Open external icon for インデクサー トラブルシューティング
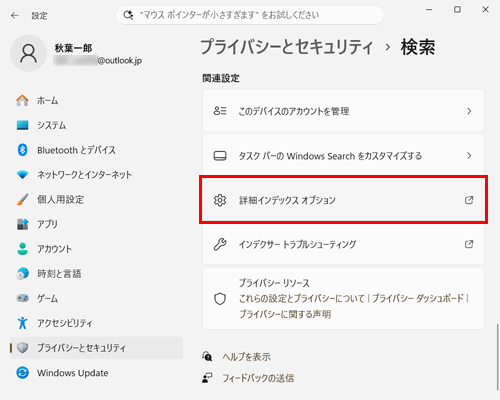This screenshot has width=500, height=400. (x=469, y=244)
